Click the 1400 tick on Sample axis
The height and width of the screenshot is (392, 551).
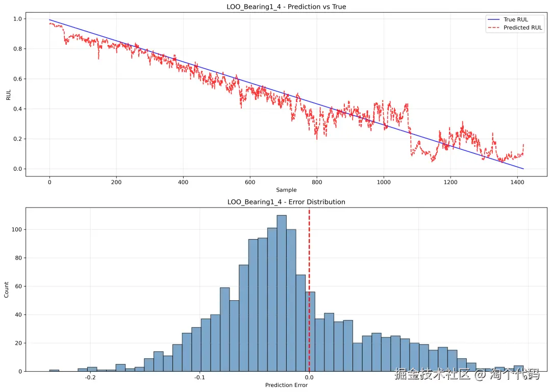517,182
